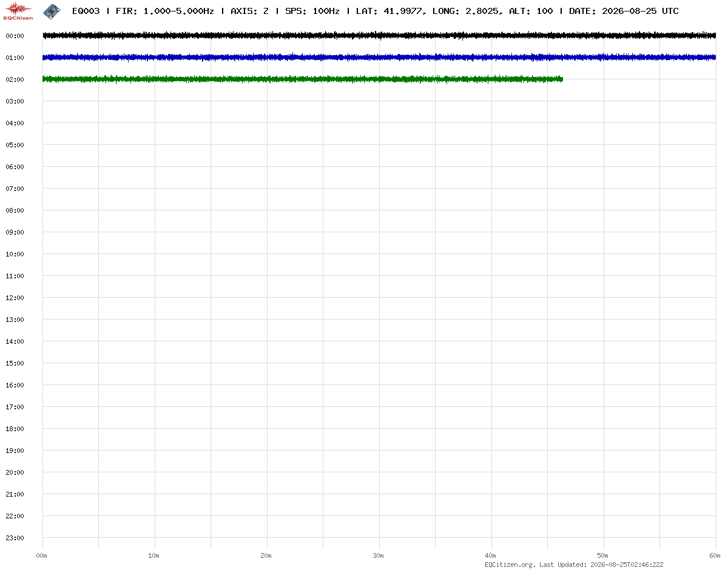Click the 40m minute axis label
This screenshot has height=570, width=728.
[x=491, y=555]
